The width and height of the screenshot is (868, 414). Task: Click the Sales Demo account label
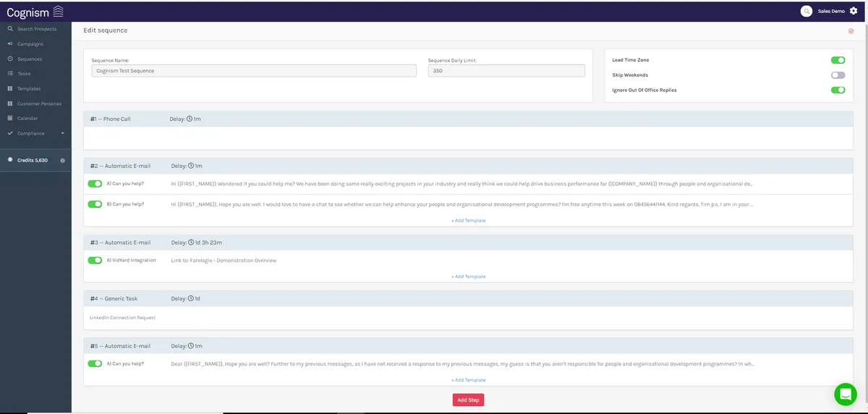pos(831,11)
